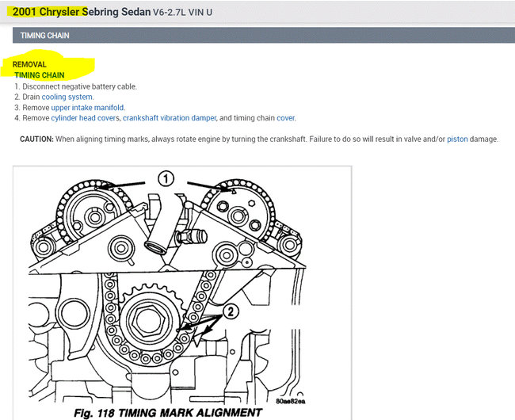Click the 2001 Chrysler Sebring Sedan title

[x=82, y=12]
